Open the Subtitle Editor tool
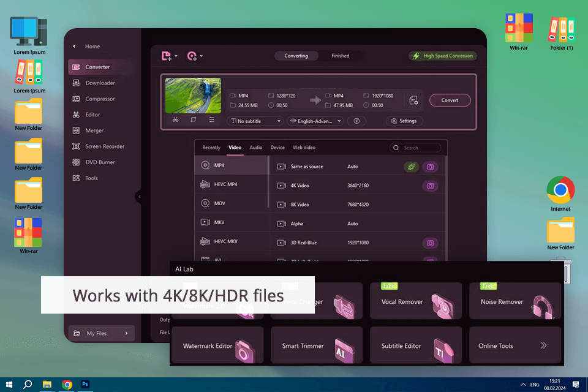Viewport: 588px width, 392px height. [x=416, y=345]
